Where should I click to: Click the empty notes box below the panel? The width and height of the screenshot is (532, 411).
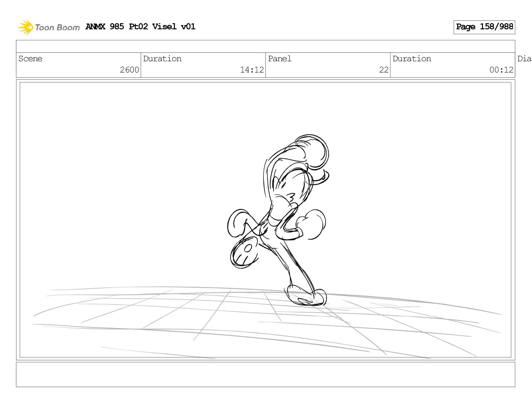(265, 375)
